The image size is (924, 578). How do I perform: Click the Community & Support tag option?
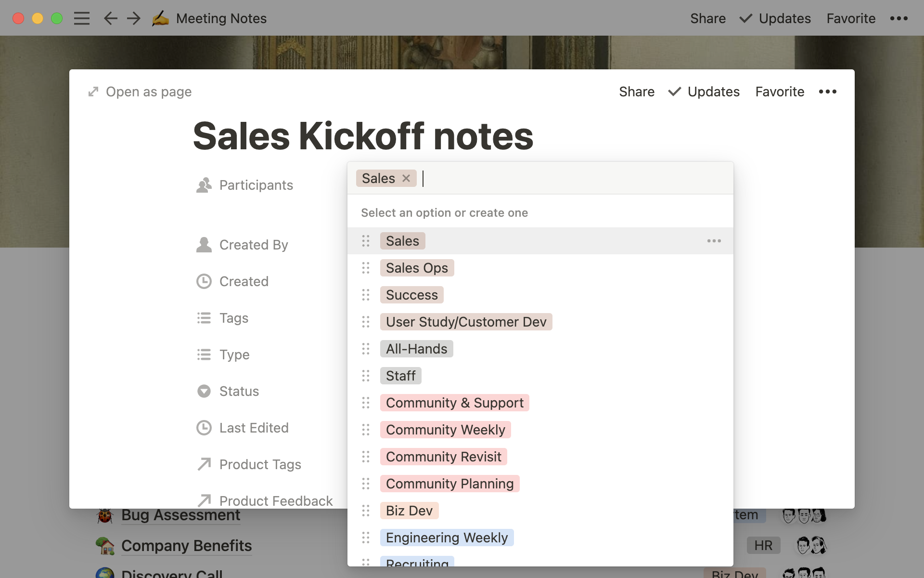pos(454,402)
